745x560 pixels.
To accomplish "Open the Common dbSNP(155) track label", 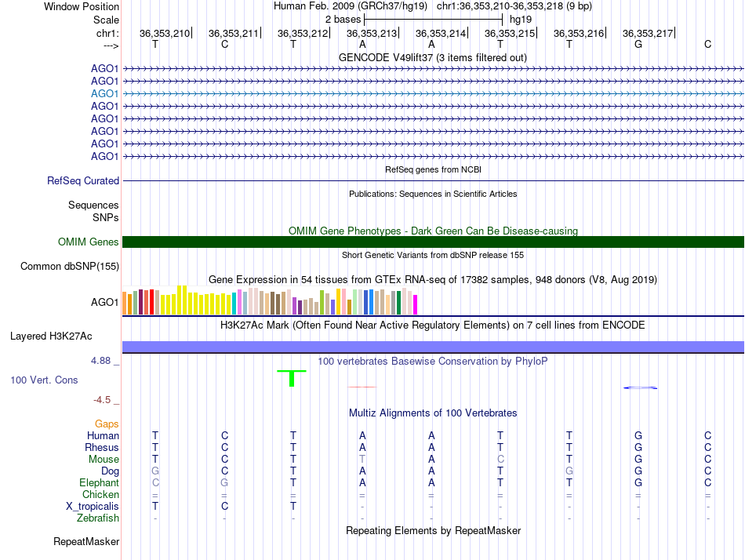I will tap(70, 266).
